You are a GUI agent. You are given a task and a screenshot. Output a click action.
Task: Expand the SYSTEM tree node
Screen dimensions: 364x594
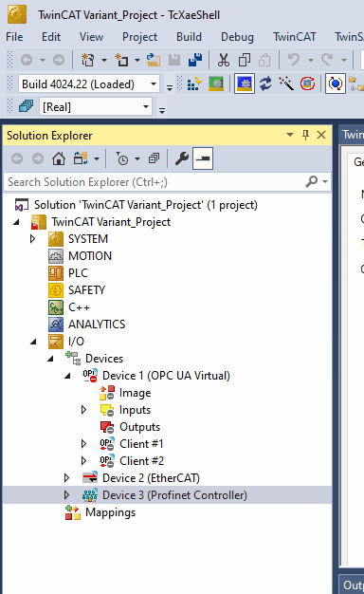click(x=33, y=239)
